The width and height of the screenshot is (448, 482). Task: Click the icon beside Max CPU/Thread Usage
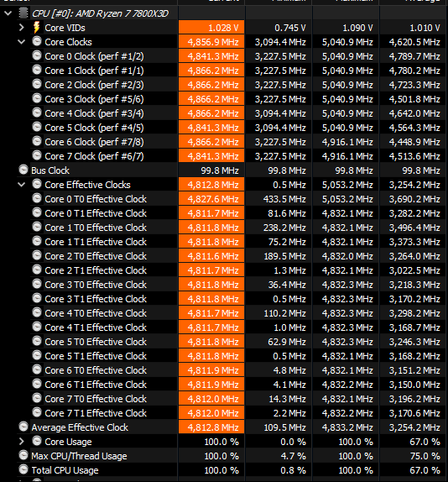click(x=23, y=455)
